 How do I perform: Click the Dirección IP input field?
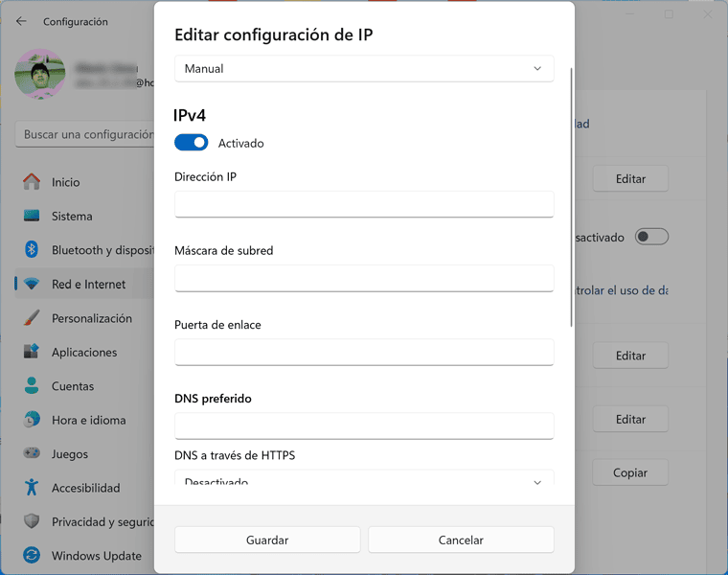click(x=364, y=204)
